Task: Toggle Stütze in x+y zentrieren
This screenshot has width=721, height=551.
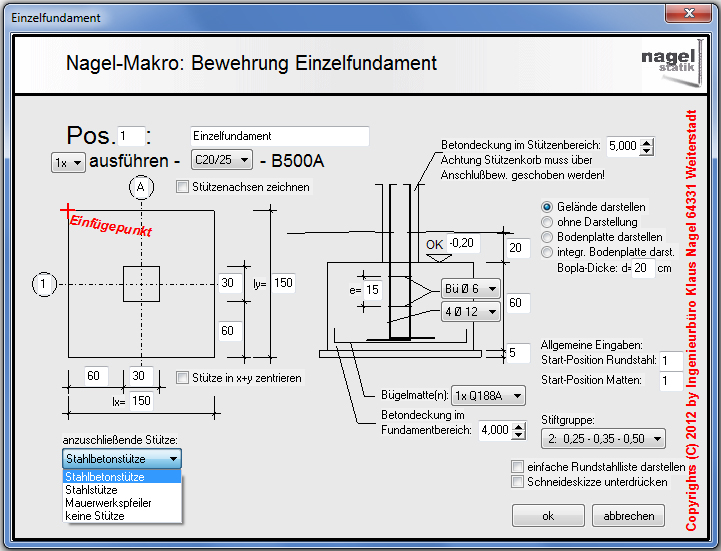Action: coord(182,378)
